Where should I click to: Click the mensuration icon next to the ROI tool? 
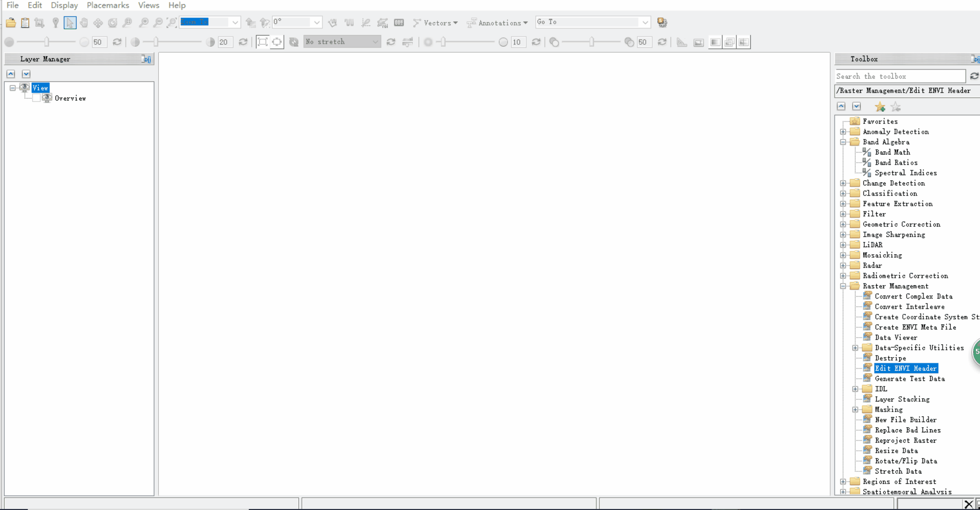(x=366, y=23)
